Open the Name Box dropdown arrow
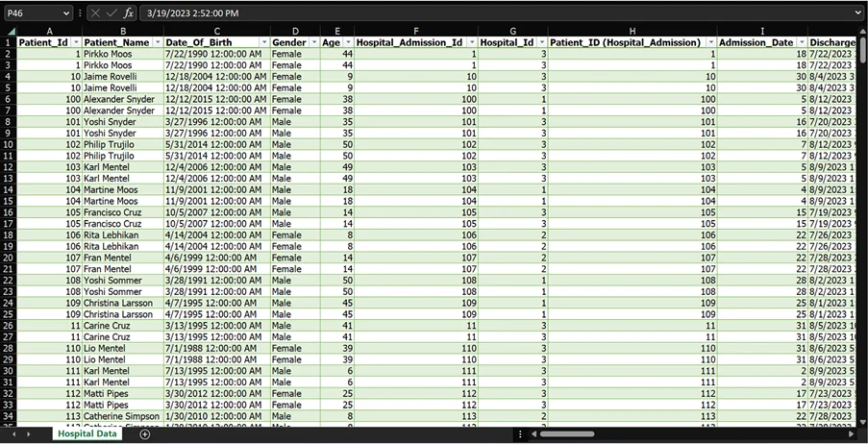The image size is (868, 444). coord(65,13)
